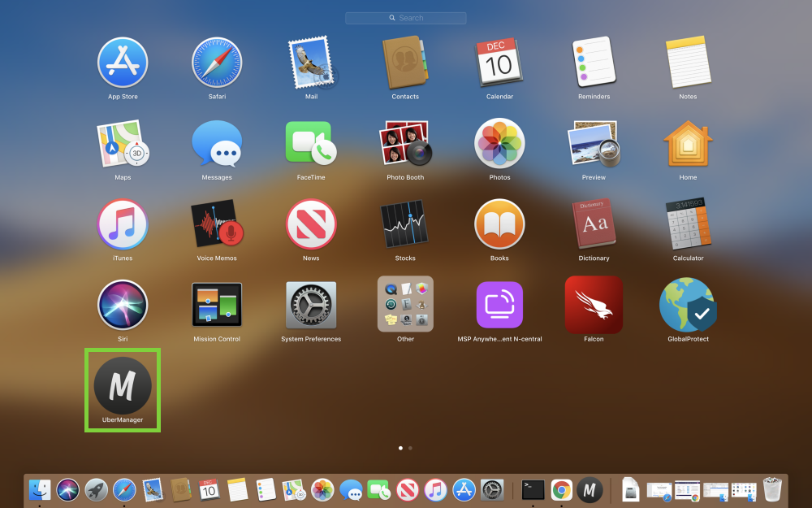Open Terminal from the Dock
Image resolution: width=812 pixels, height=508 pixels.
click(x=533, y=489)
